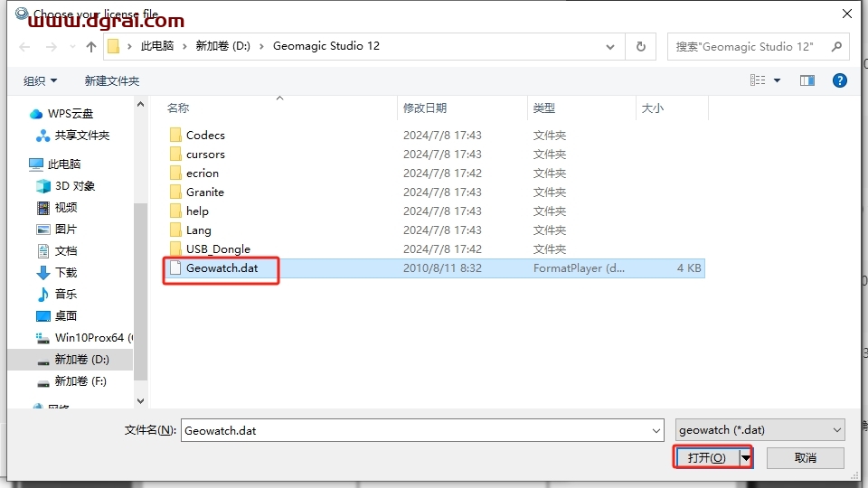This screenshot has height=488, width=868.
Task: Click the Up one level arrow
Action: coord(91,47)
